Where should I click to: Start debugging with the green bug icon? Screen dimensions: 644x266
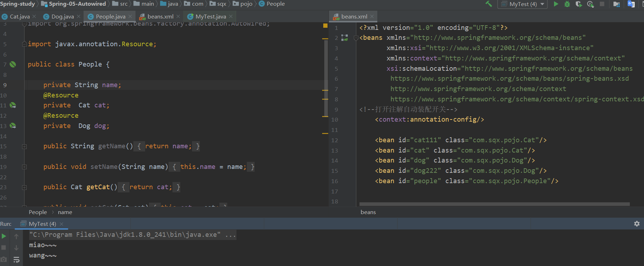pyautogui.click(x=567, y=4)
